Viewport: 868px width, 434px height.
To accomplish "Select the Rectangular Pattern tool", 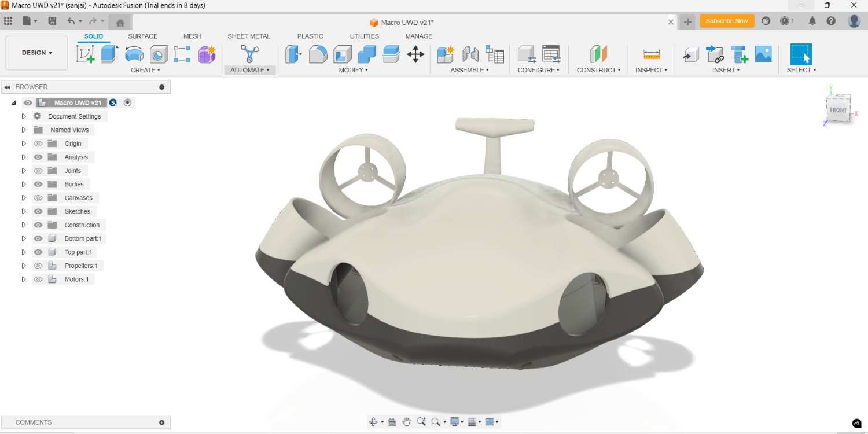I will [182, 54].
